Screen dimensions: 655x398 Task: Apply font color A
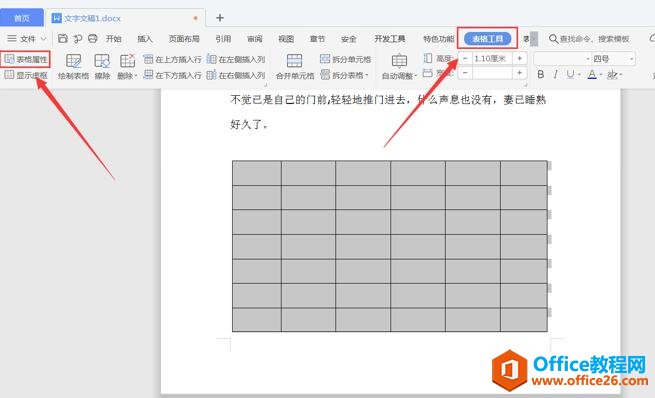click(592, 74)
